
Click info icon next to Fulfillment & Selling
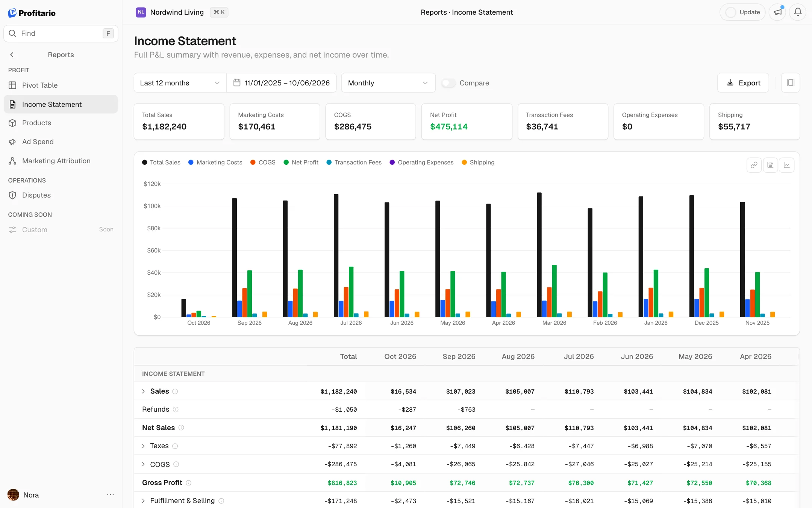pyautogui.click(x=221, y=501)
